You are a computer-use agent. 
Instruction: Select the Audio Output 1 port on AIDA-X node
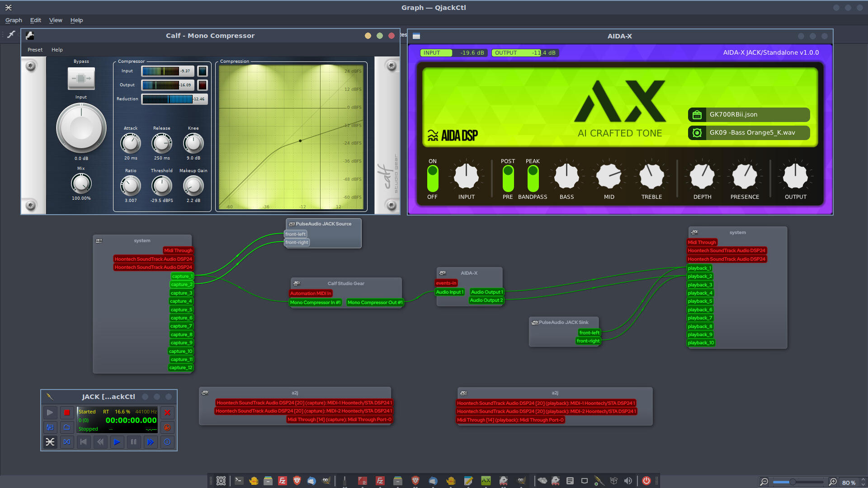coord(487,292)
